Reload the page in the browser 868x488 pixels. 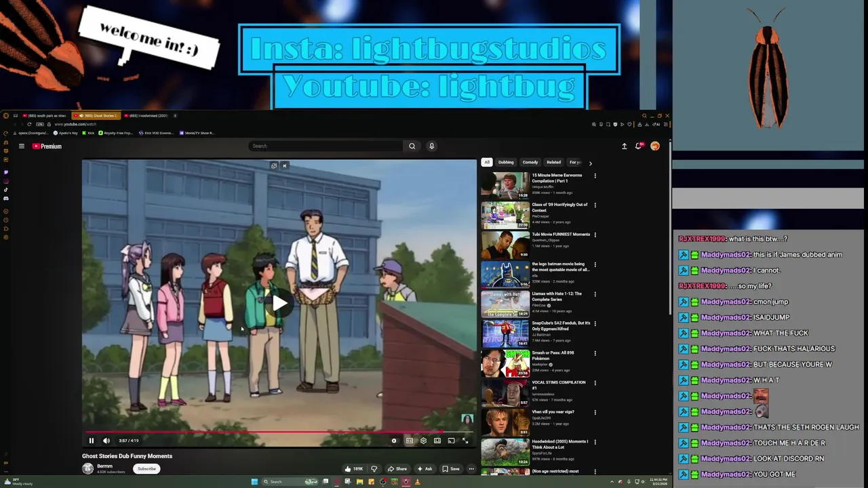coord(29,124)
